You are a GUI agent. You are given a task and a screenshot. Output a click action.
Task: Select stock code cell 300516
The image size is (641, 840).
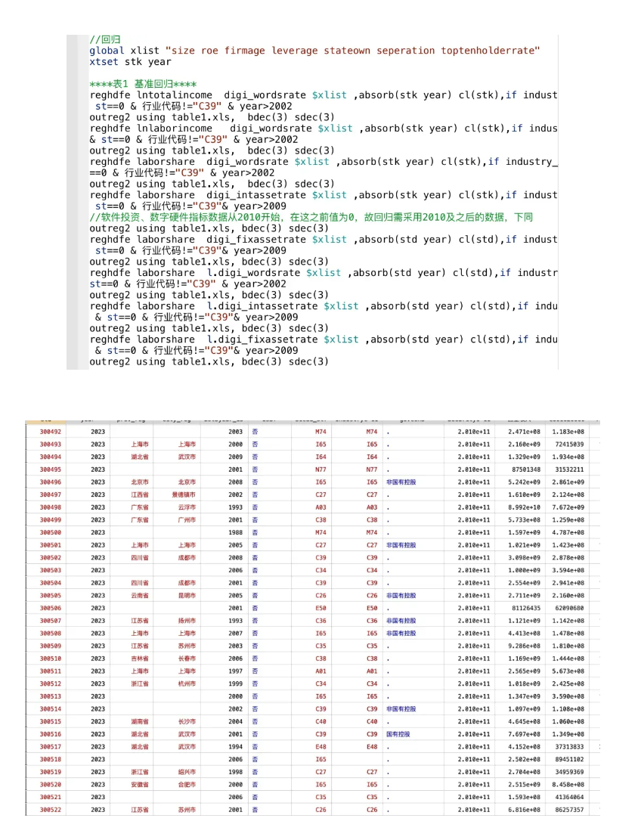pyautogui.click(x=51, y=734)
